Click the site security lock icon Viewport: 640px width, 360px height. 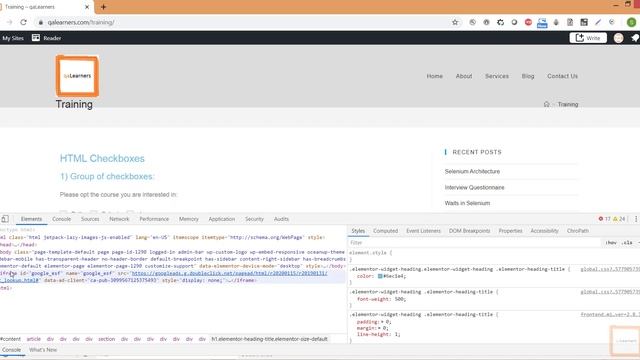[x=40, y=22]
